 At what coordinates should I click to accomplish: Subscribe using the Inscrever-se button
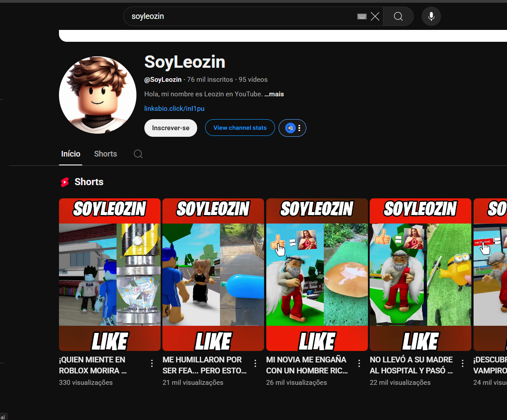pyautogui.click(x=171, y=128)
